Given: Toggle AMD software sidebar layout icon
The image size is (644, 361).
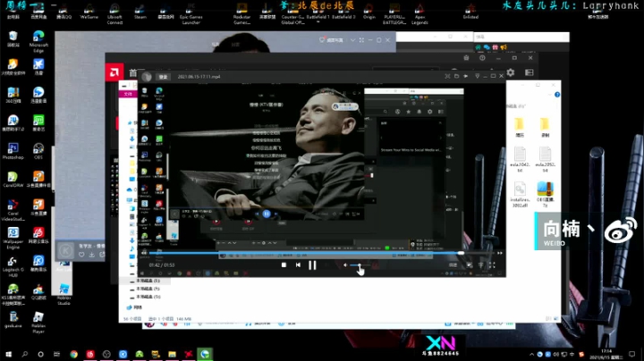Looking at the screenshot, I should pos(529,72).
